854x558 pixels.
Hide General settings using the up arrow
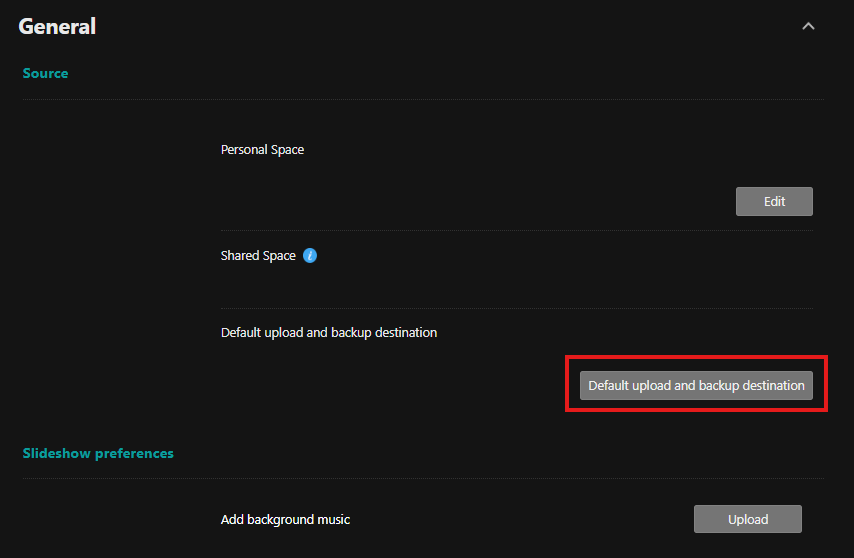point(808,26)
